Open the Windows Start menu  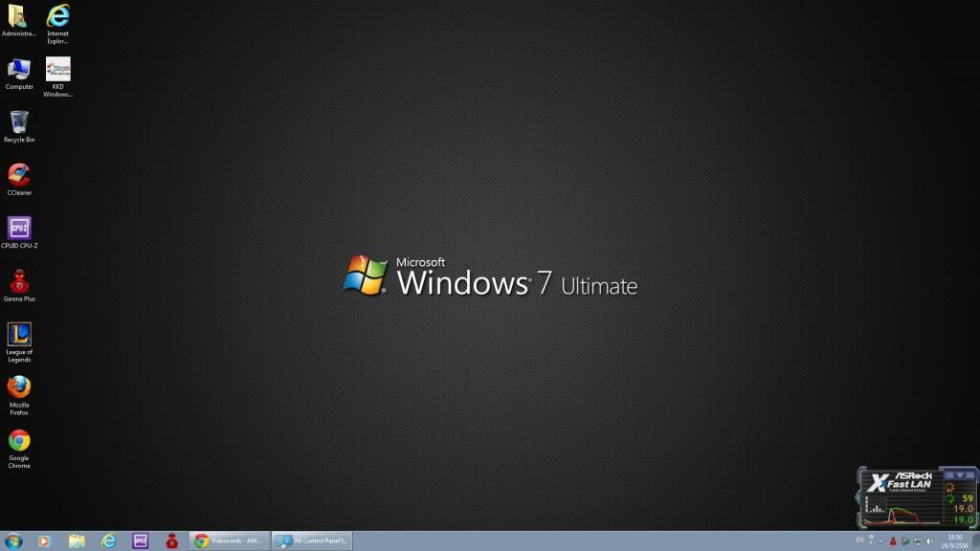click(x=13, y=541)
